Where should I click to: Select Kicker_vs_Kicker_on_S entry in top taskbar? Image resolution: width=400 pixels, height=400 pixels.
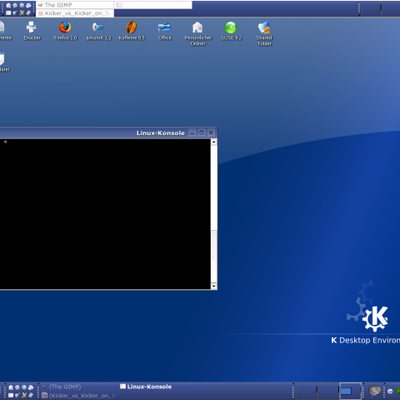point(75,13)
